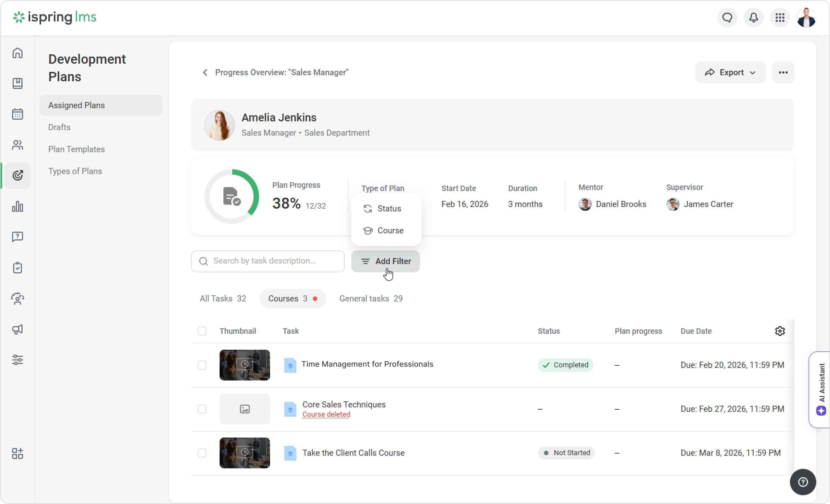Switch to General tasks tab
Screen dimensions: 830x504
371,298
